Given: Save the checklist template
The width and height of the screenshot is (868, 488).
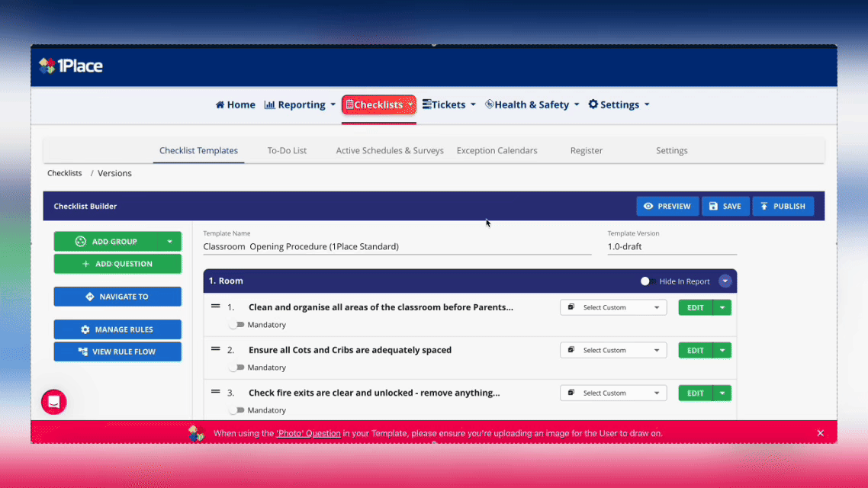Looking at the screenshot, I should pyautogui.click(x=725, y=206).
